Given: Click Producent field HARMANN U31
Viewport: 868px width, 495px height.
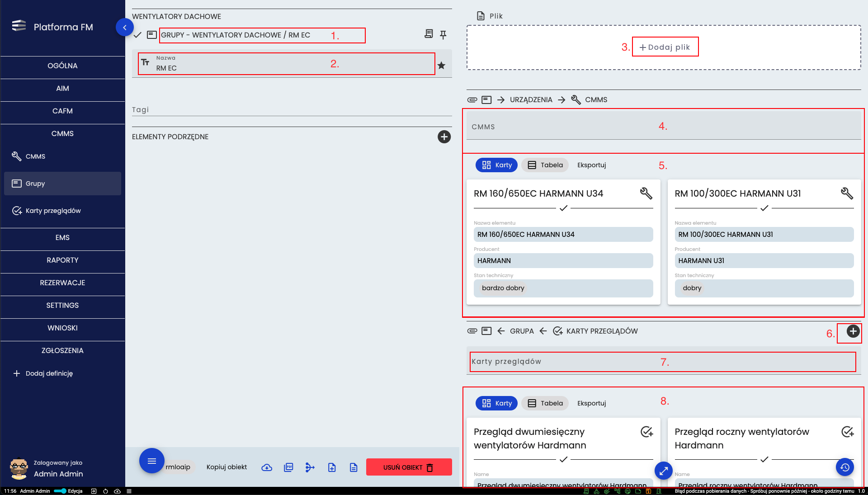Looking at the screenshot, I should tap(764, 261).
